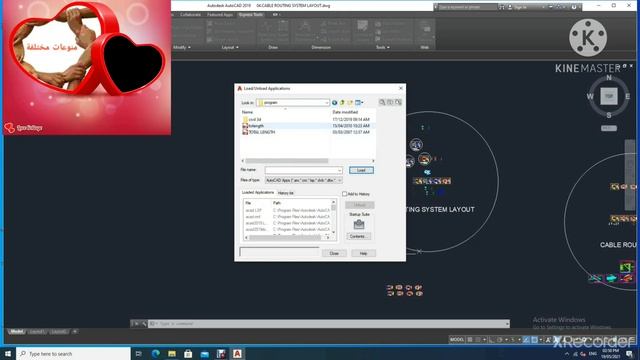Click the Dimension ribbon panel label

click(x=321, y=47)
